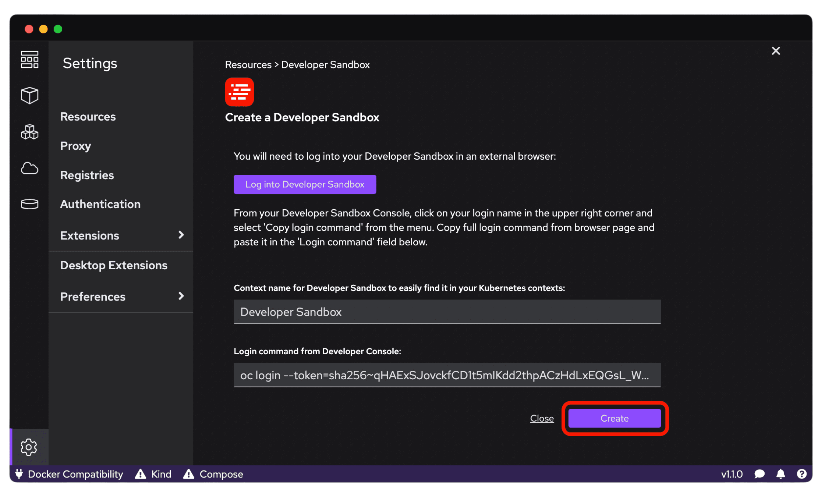The height and width of the screenshot is (504, 825).
Task: Focus the context name input field
Action: 447,312
